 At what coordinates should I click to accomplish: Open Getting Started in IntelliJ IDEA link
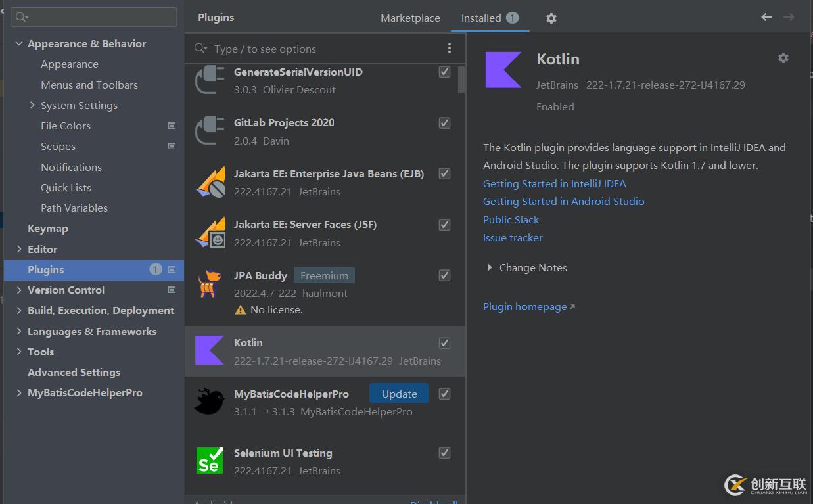[x=555, y=183]
